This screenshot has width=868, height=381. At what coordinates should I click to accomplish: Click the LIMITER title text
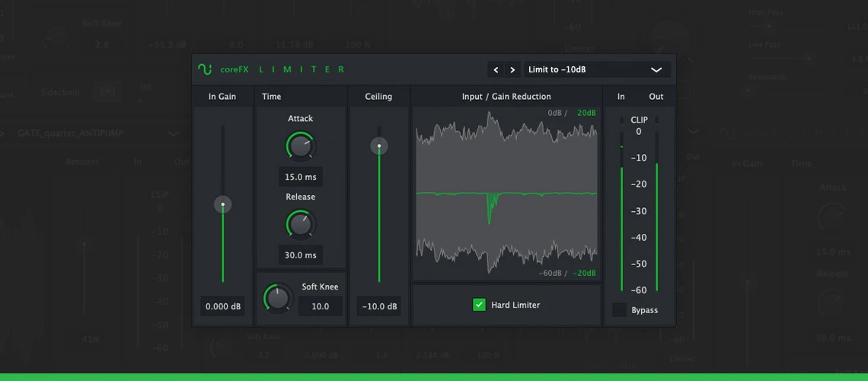(302, 70)
